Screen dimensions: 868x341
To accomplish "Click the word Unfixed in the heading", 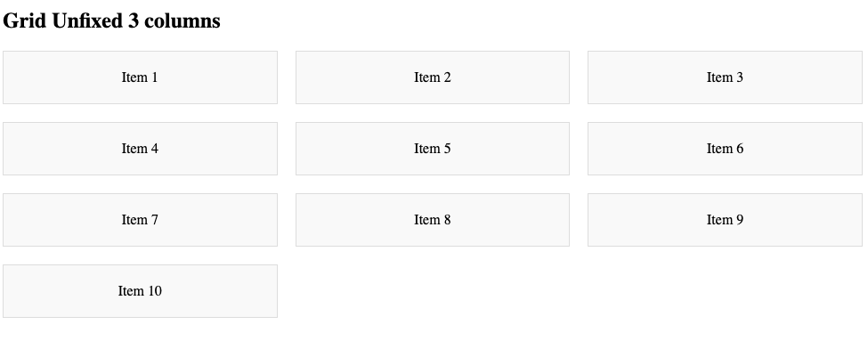I will click(87, 21).
